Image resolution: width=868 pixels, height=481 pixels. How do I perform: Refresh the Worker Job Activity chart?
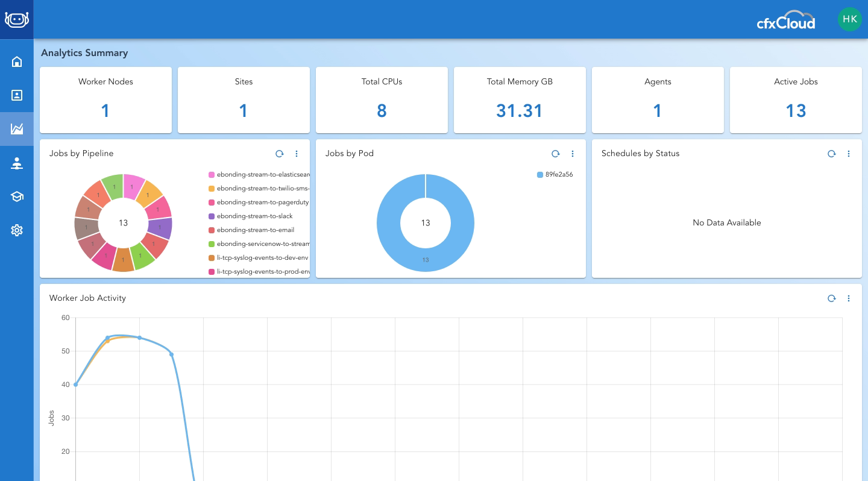click(832, 298)
